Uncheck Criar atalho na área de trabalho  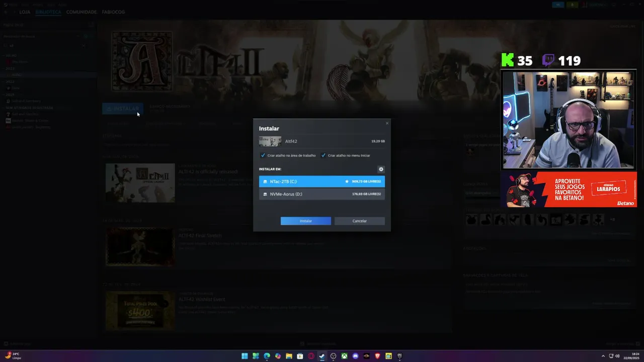263,155
